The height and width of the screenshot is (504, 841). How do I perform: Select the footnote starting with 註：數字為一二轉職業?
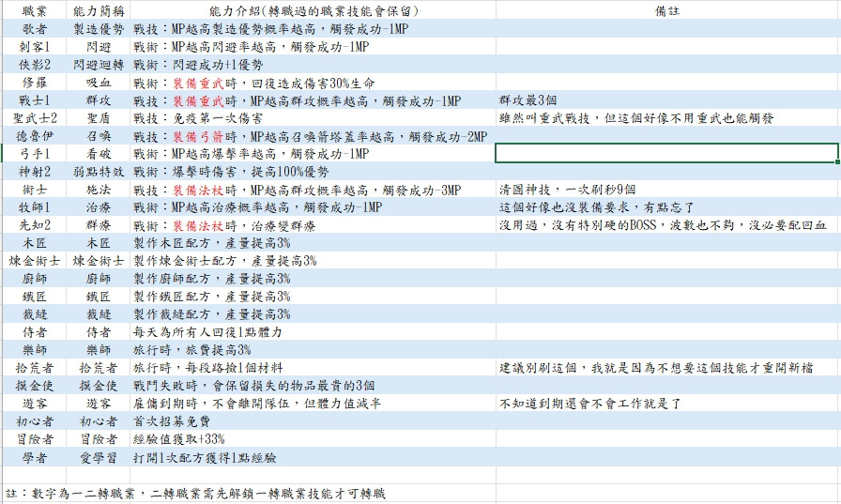pos(249,494)
